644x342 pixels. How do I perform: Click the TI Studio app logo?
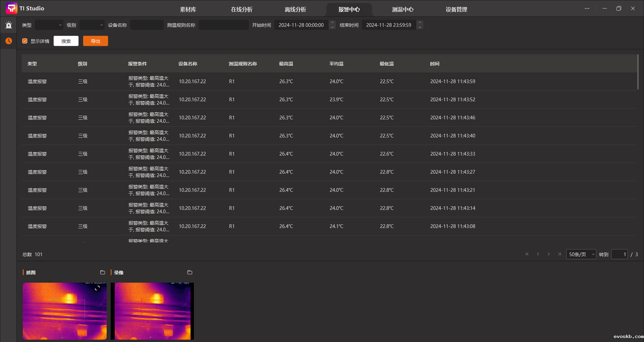click(11, 8)
